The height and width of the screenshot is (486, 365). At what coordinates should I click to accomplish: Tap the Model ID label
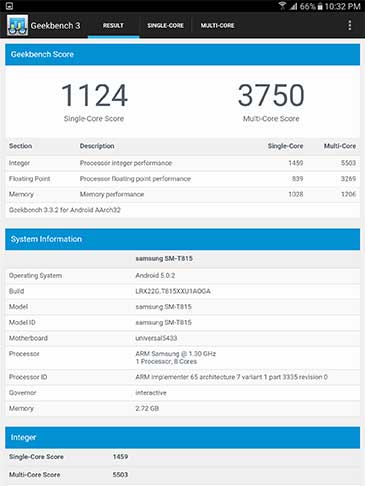click(x=22, y=322)
